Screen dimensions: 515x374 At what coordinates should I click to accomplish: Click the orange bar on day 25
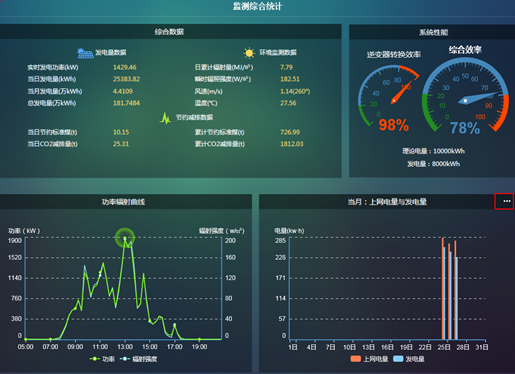coord(443,288)
